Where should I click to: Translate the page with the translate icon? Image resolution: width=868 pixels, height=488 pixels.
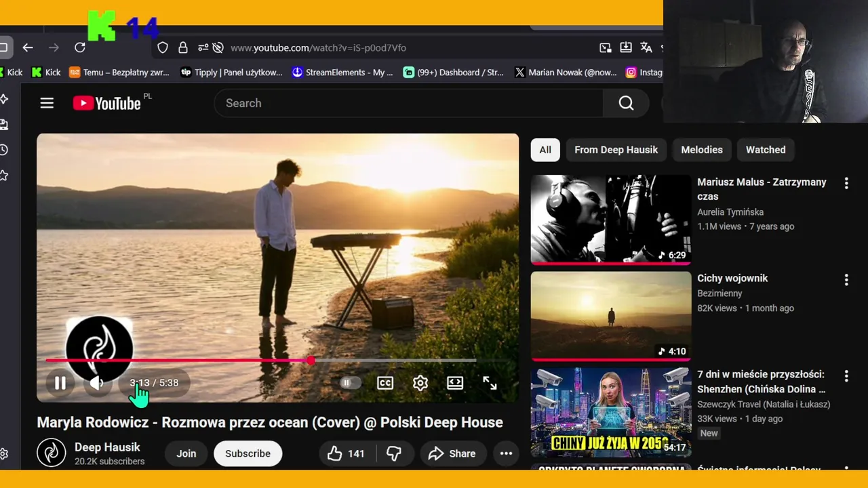tap(646, 47)
